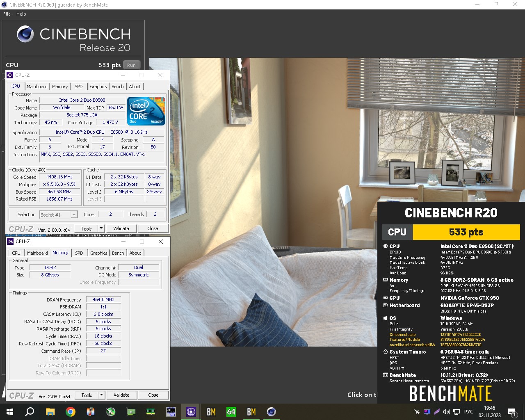Click Close button in lower CPU-Z window
Screen dimensions: 525x420
point(153,395)
